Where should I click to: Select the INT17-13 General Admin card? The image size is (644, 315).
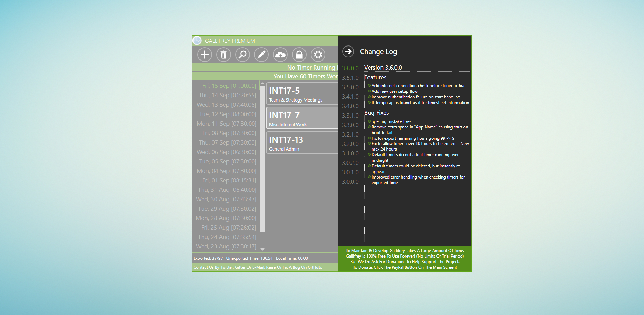(x=302, y=142)
